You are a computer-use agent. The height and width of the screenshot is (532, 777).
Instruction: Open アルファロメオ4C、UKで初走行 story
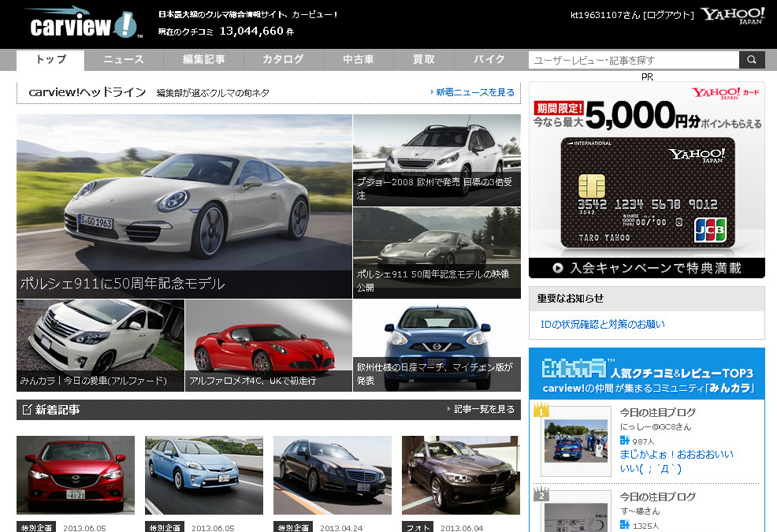[269, 345]
